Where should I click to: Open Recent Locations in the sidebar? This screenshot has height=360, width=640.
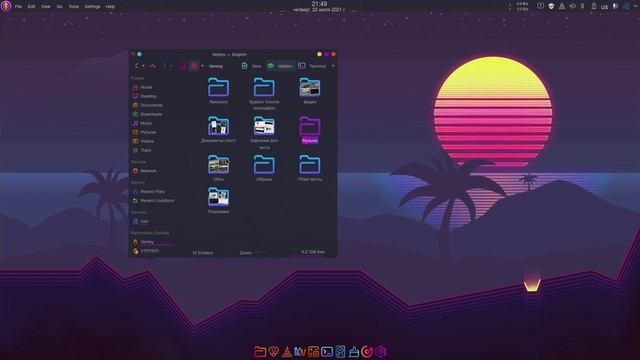[x=153, y=201]
